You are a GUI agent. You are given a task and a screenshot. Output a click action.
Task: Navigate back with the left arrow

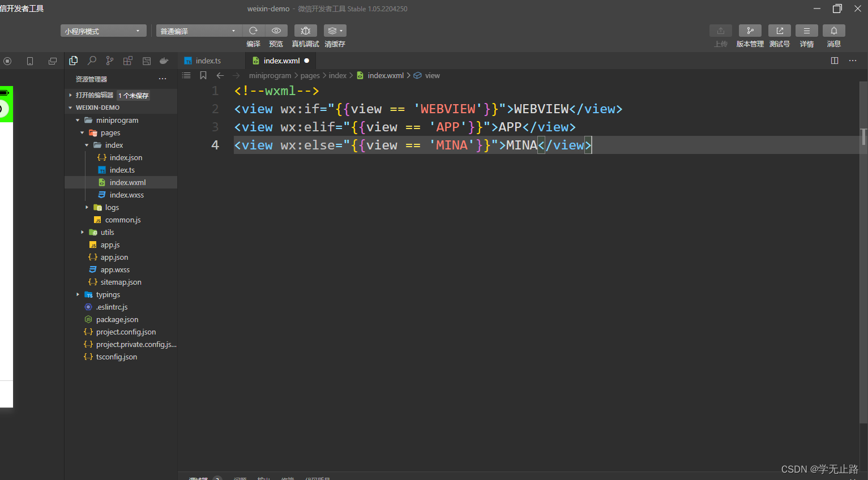[x=220, y=75]
